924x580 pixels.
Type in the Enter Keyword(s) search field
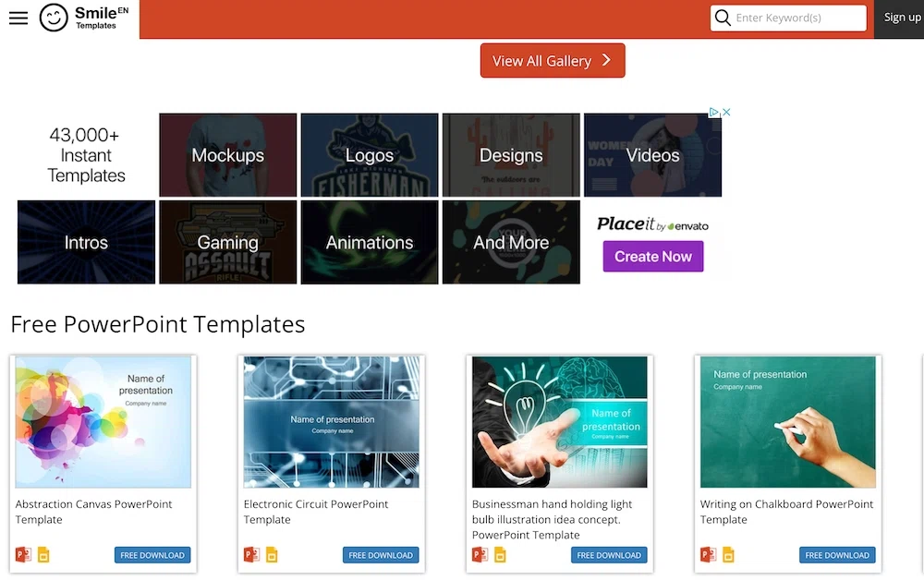[797, 18]
